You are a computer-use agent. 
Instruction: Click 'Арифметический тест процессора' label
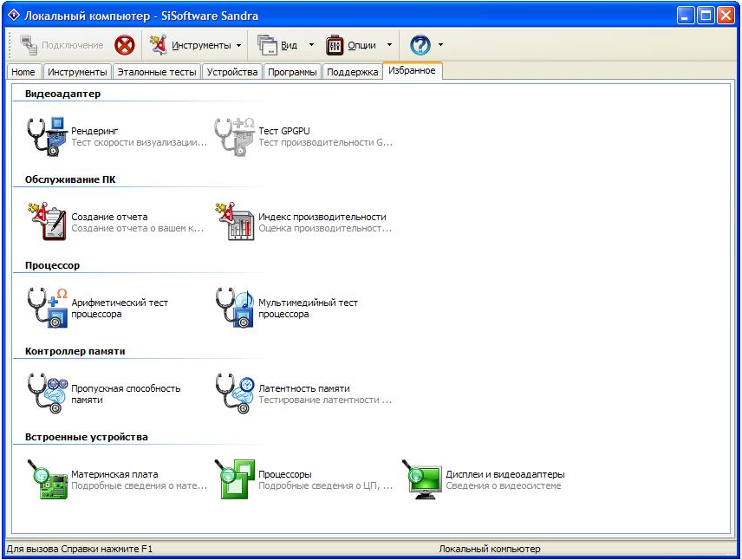coord(120,308)
